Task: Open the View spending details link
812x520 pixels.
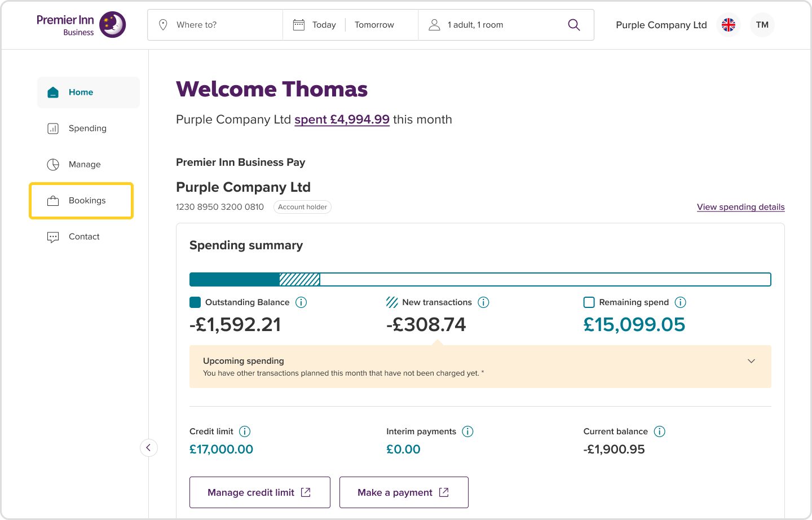Action: [741, 207]
